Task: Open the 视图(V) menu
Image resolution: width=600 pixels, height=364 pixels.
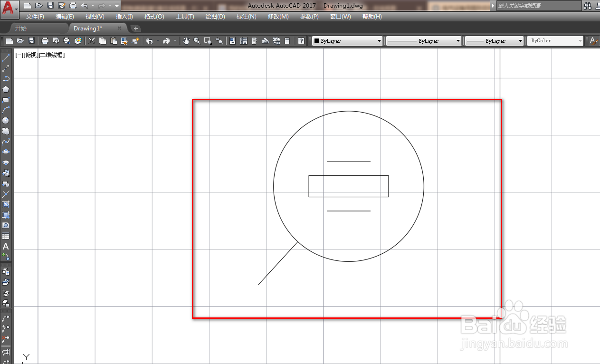Action: (95, 16)
